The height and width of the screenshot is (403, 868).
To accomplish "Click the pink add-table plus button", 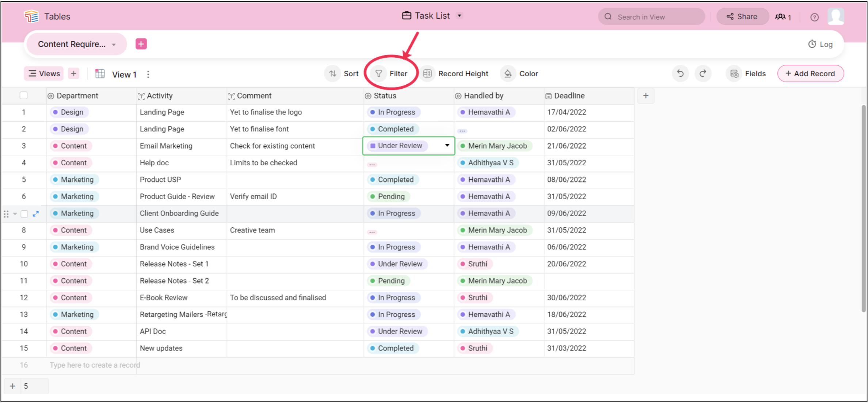I will click(x=141, y=44).
